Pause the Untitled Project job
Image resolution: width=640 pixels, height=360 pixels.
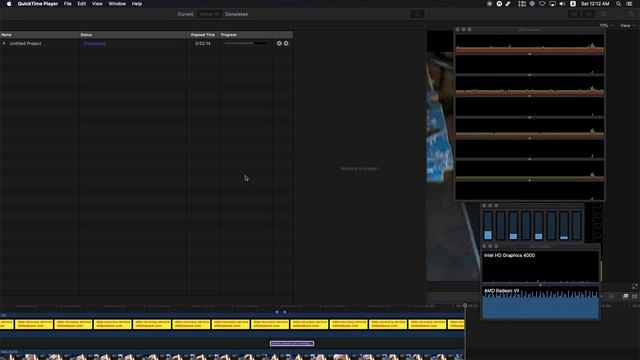(279, 43)
